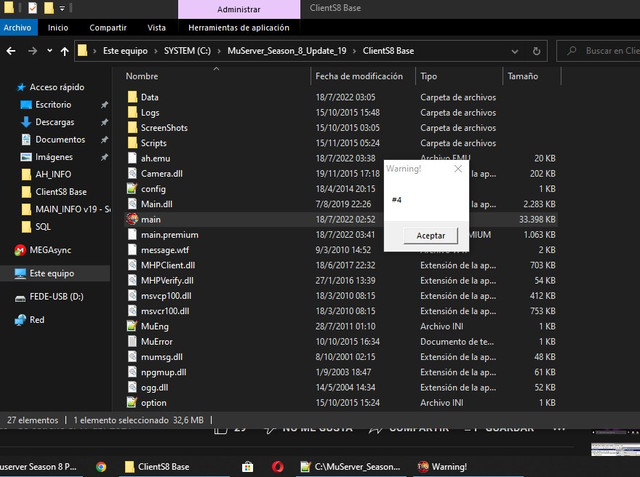640x477 pixels.
Task: Open recent locations dropdown arrow
Action: (x=49, y=51)
